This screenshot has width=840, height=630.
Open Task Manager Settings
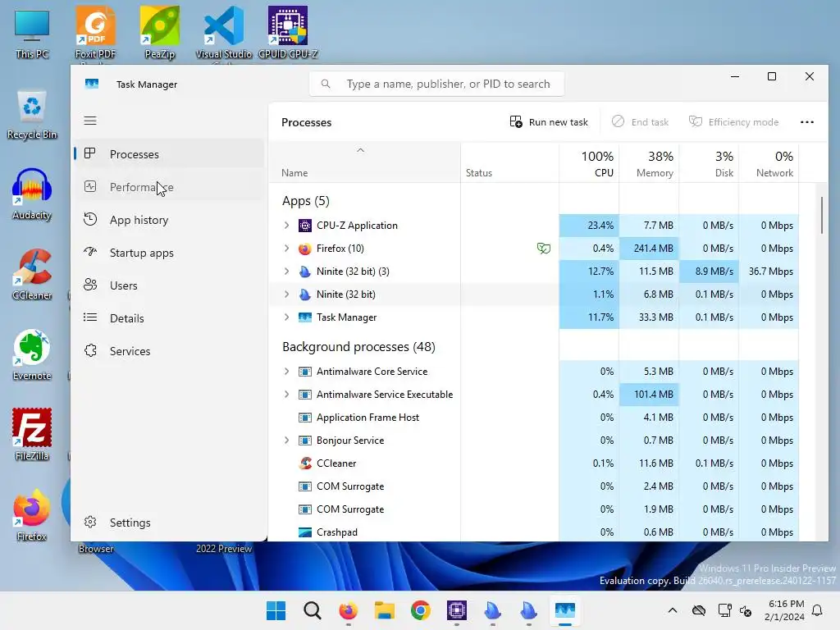(169, 523)
